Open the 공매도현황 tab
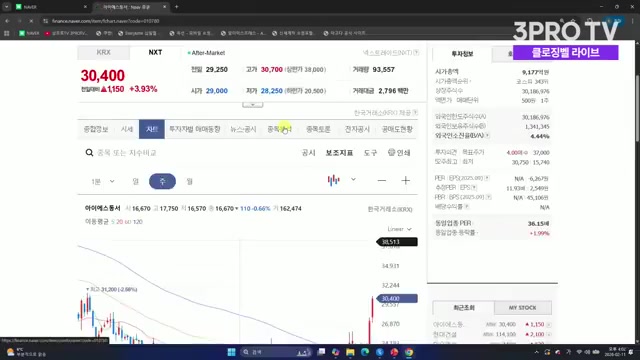 tap(397, 129)
